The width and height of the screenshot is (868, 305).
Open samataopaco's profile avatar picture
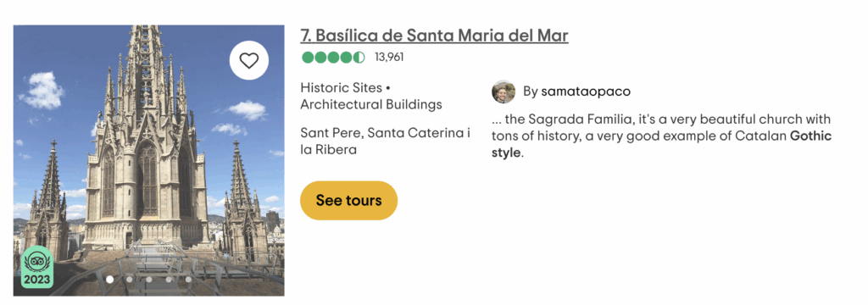pyautogui.click(x=504, y=91)
